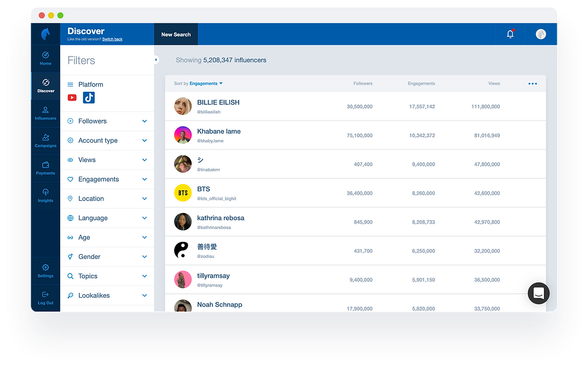588x366 pixels.
Task: Open user profile avatar menu
Action: pos(541,34)
